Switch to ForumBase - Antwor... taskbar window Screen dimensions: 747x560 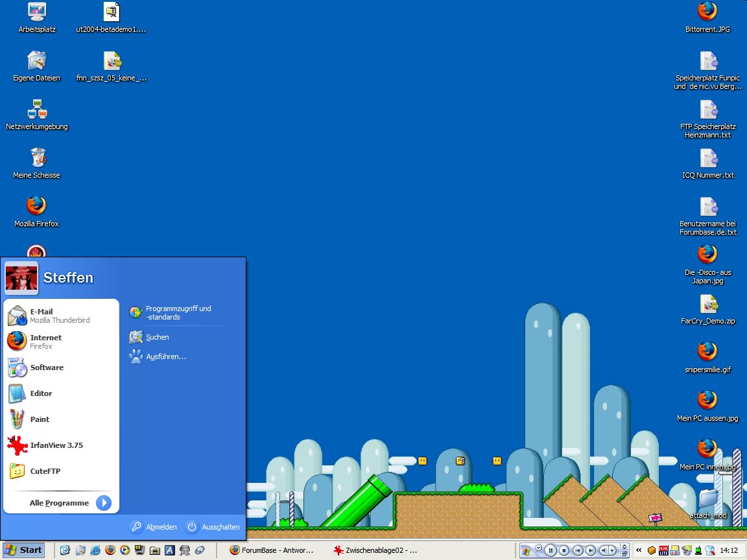coord(272,550)
